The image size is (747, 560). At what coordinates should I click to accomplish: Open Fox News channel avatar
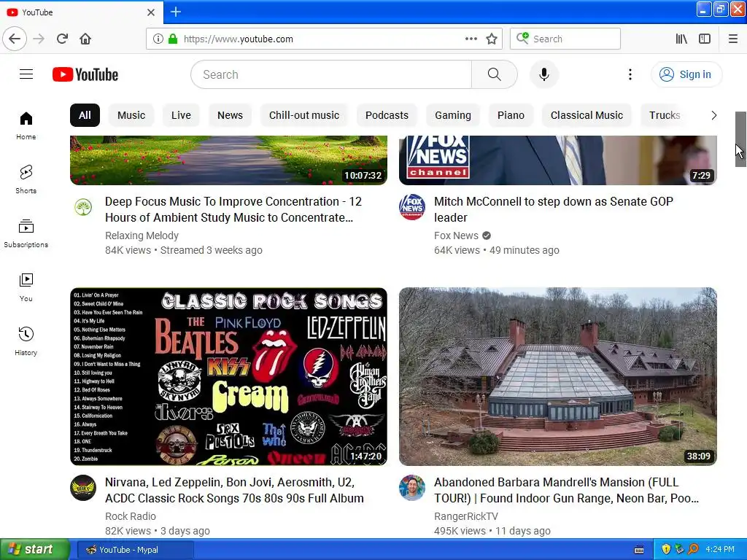tap(412, 207)
